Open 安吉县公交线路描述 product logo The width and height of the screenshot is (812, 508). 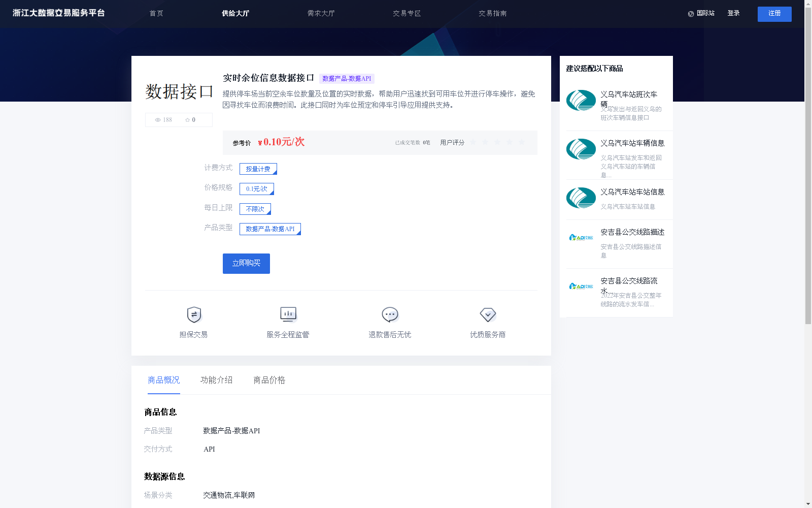click(581, 237)
